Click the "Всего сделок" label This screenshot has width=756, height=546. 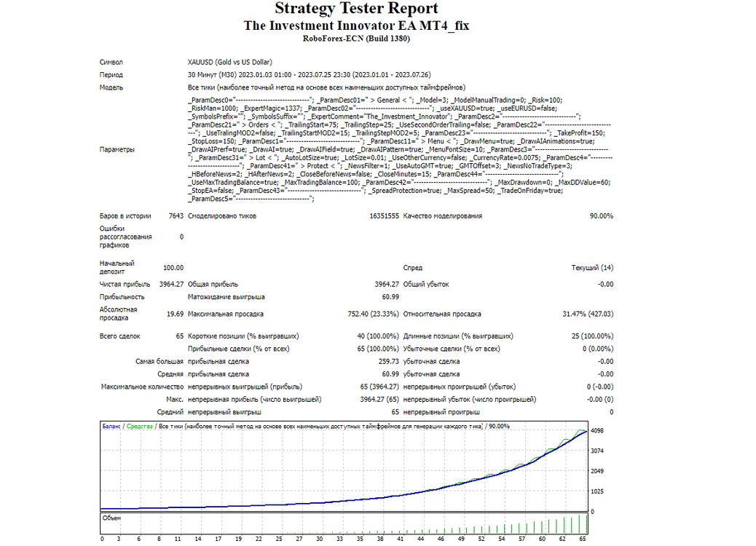tap(120, 336)
